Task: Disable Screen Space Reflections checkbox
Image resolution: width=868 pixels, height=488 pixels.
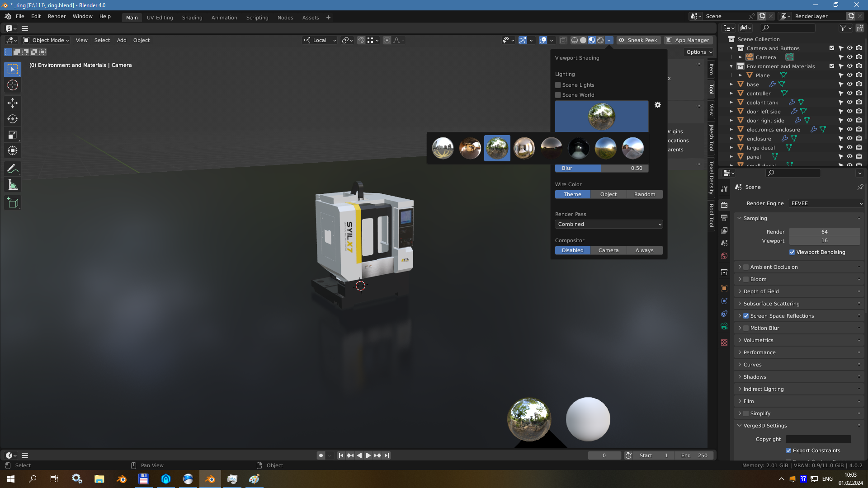Action: coord(746,316)
